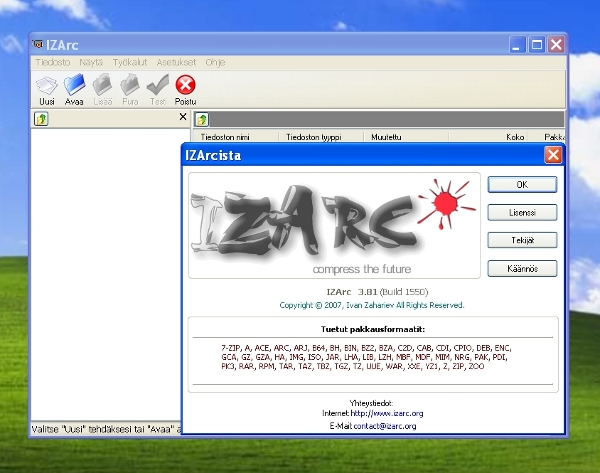This screenshot has width=600, height=473.
Task: Confirm the about dialog with OK
Action: 522,184
